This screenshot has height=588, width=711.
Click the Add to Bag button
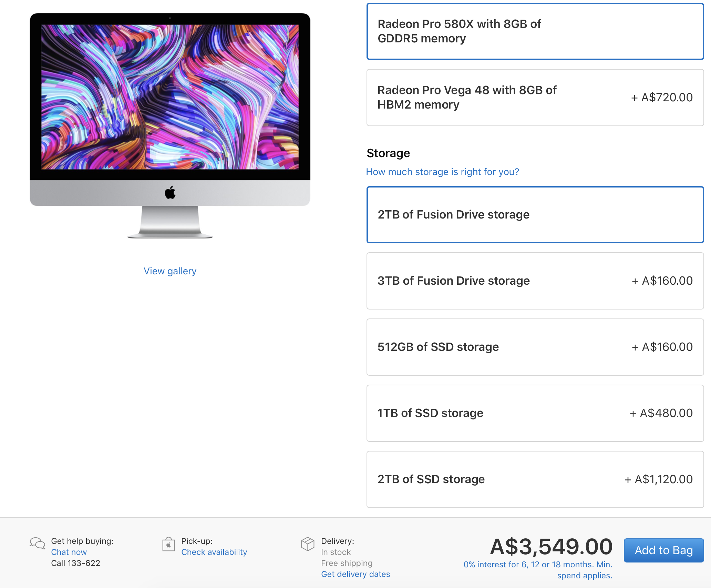(x=664, y=550)
